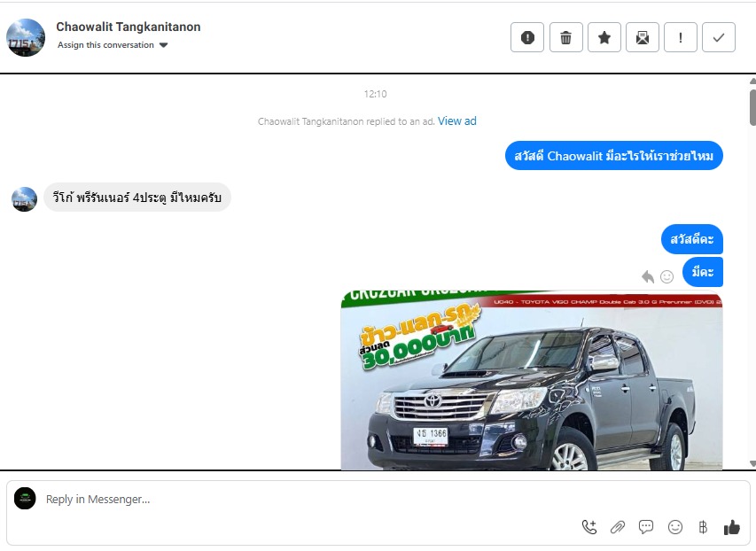Image resolution: width=756 pixels, height=551 pixels.
Task: Request payment with baht icon
Action: pyautogui.click(x=703, y=527)
